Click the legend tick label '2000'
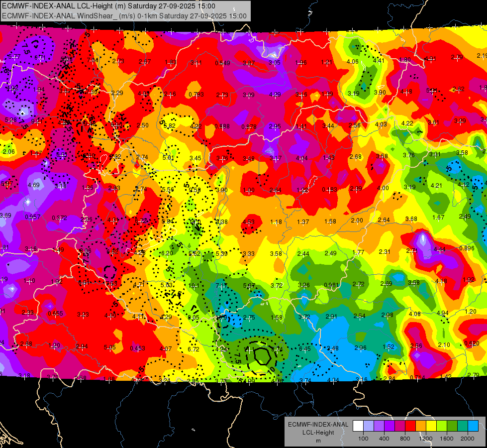The width and height of the screenshot is (487, 448). tap(467, 439)
